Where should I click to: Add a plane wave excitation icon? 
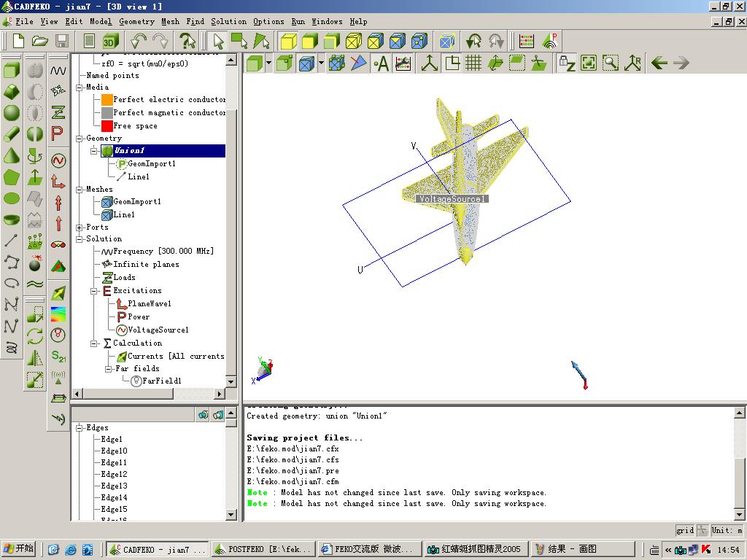pyautogui.click(x=58, y=182)
